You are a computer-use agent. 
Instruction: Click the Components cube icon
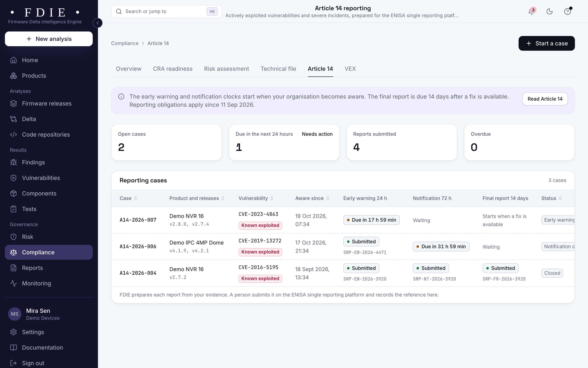click(x=14, y=193)
